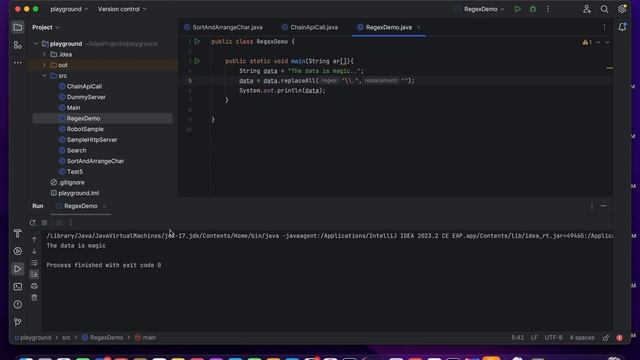Image resolution: width=640 pixels, height=360 pixels.
Task: Open more run actions three-dots menu
Action: (x=548, y=9)
